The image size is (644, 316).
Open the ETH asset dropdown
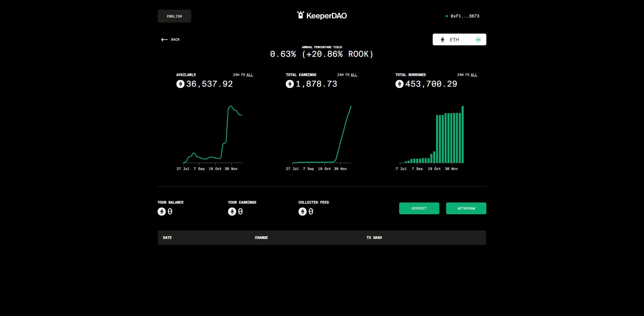click(x=459, y=39)
